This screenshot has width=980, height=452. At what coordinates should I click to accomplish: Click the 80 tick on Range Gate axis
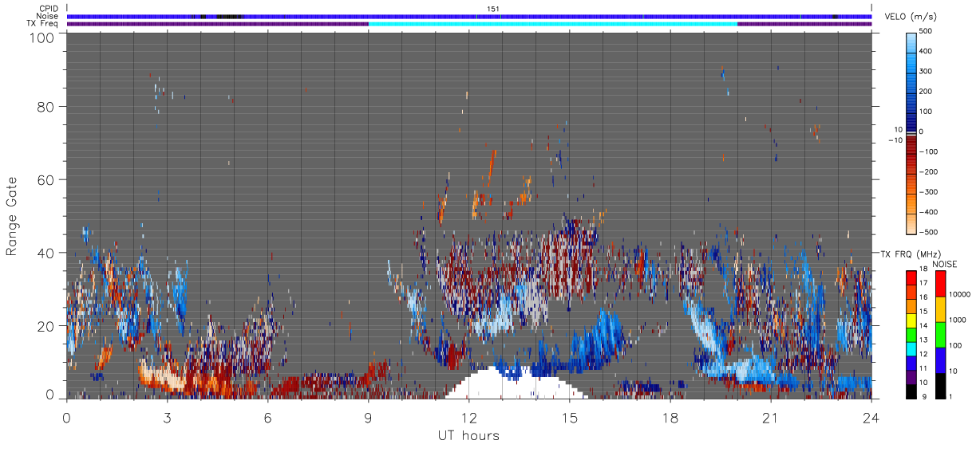pos(47,106)
